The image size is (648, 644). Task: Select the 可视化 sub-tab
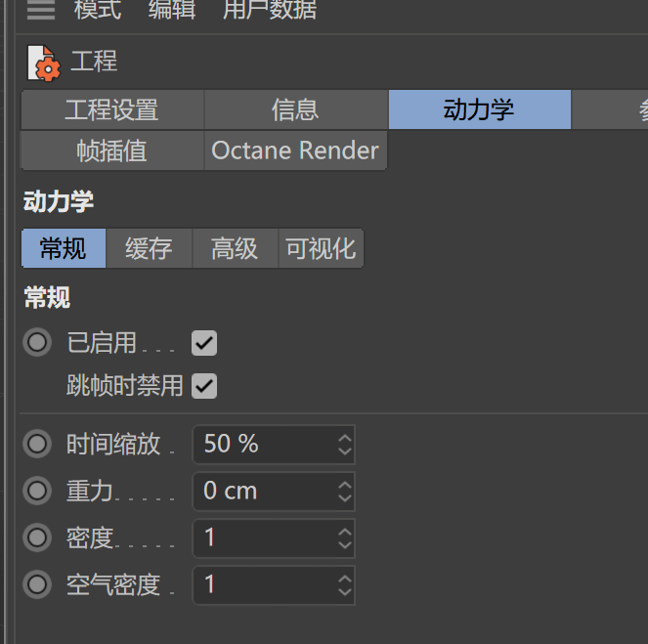click(x=322, y=248)
